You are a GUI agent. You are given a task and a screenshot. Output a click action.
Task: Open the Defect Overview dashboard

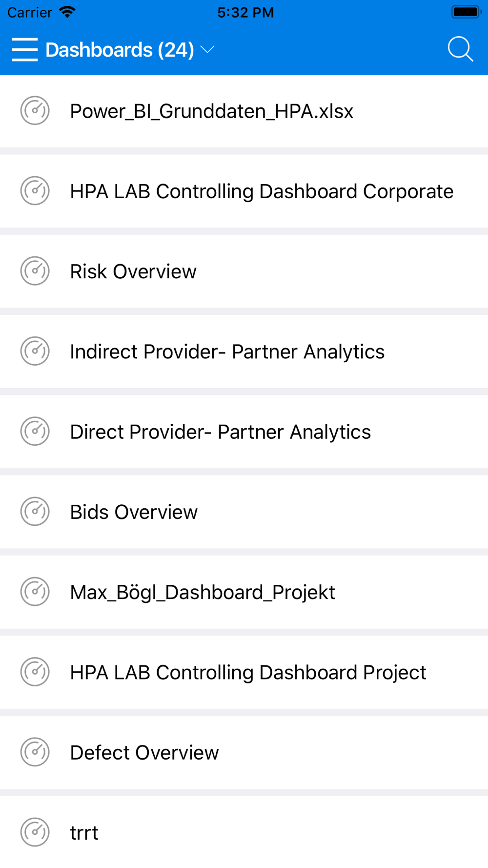tap(144, 752)
